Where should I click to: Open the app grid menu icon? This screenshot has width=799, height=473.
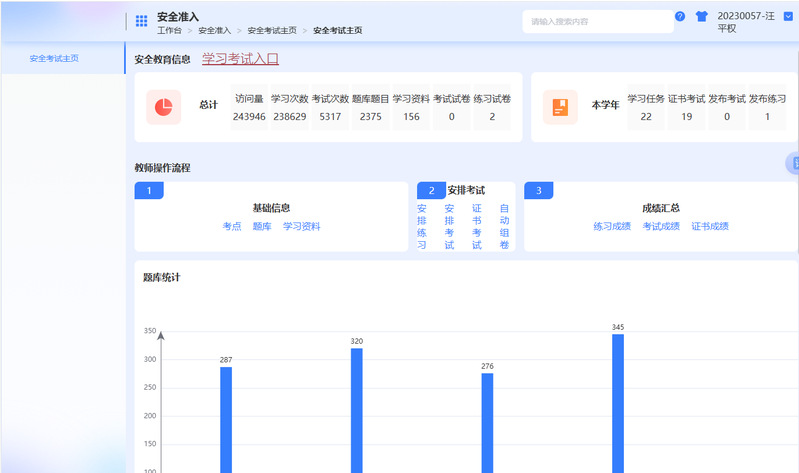141,21
